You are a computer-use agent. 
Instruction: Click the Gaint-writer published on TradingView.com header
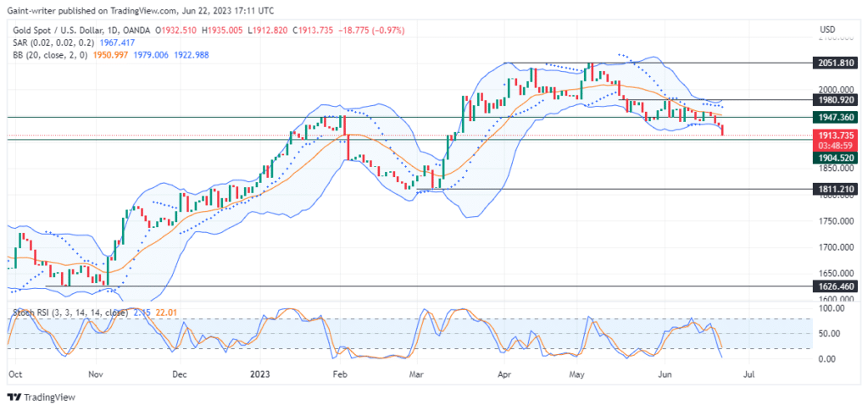140,10
